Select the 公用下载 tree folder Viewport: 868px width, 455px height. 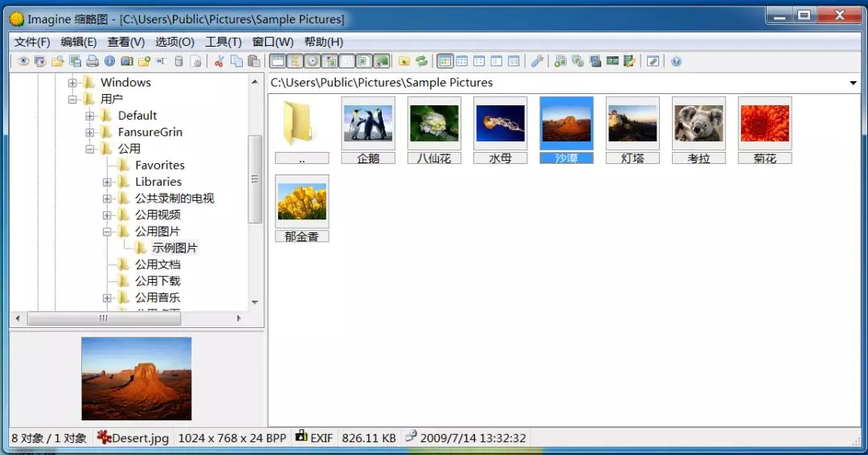click(158, 281)
